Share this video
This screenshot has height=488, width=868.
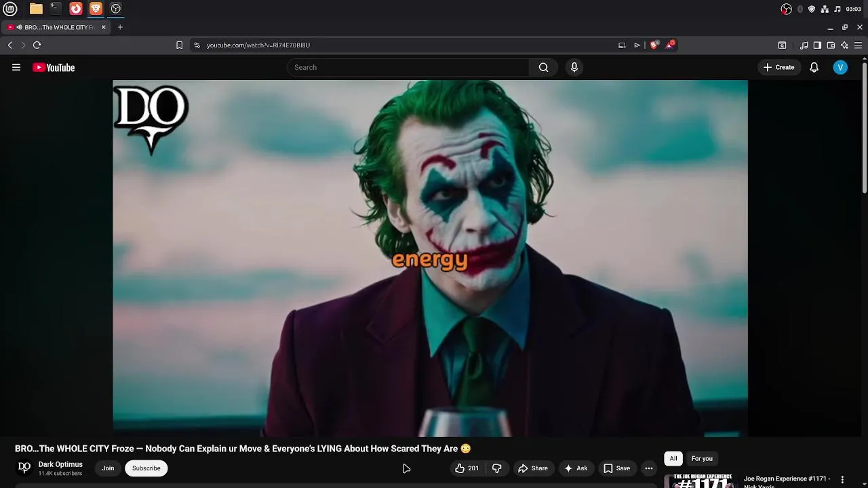[x=533, y=468]
